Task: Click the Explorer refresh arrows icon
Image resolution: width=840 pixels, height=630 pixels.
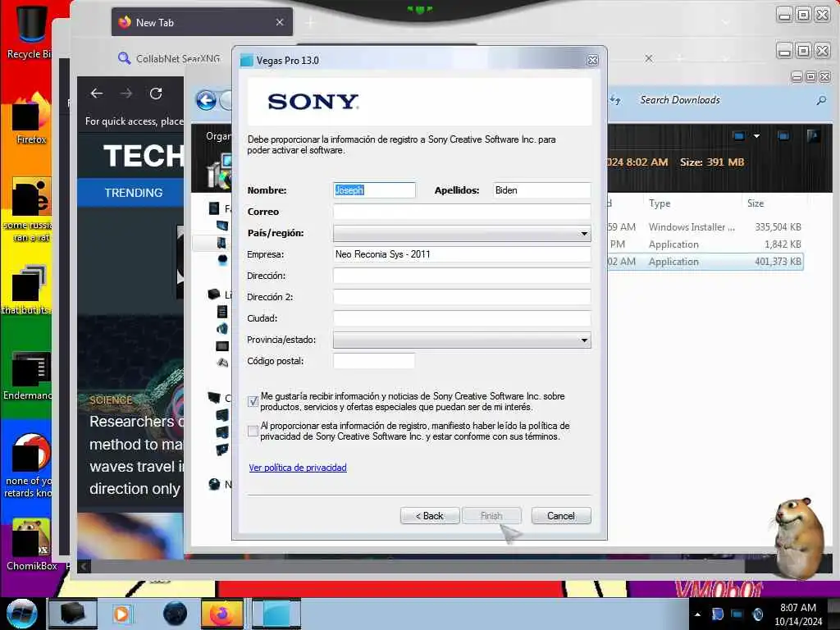Action: 615,100
